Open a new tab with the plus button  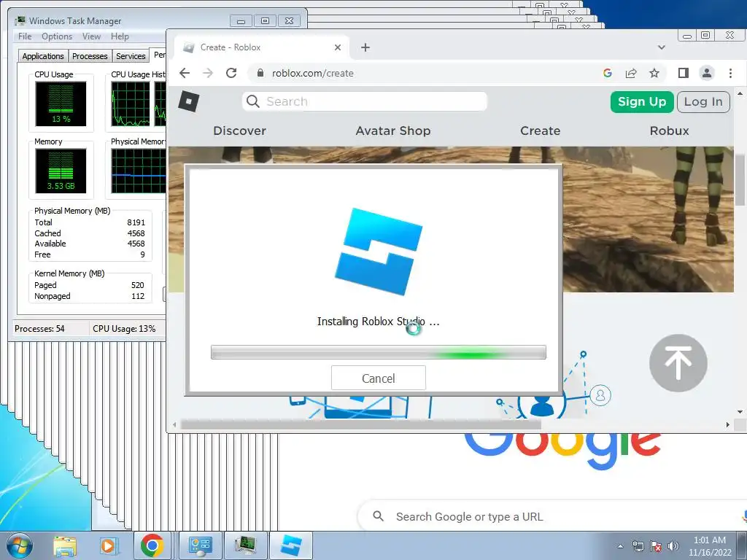pyautogui.click(x=365, y=47)
